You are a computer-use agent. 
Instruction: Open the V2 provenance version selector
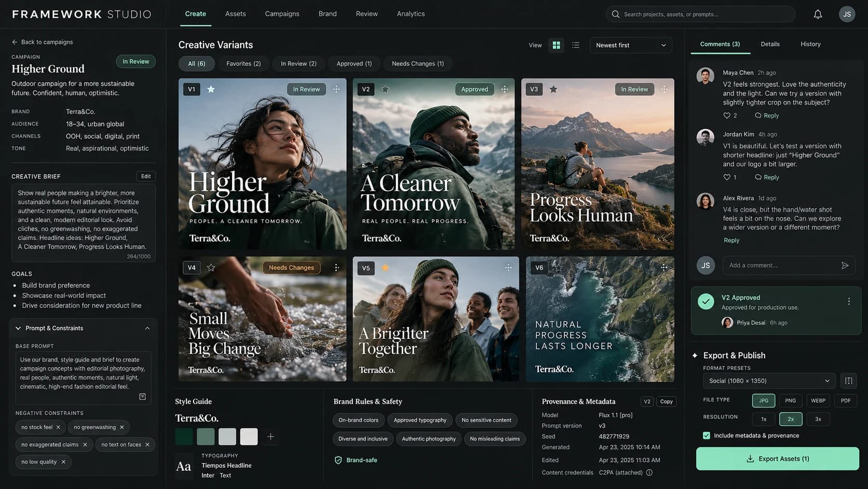[647, 402]
